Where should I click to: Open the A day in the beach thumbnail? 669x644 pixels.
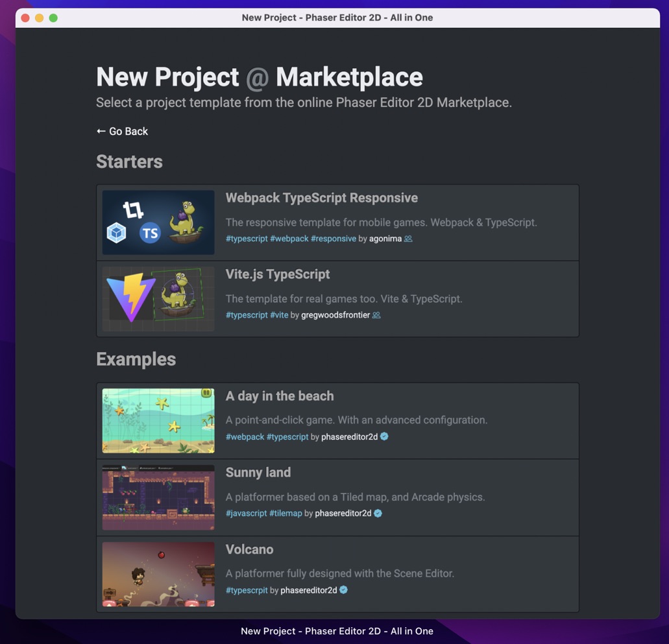coord(158,420)
